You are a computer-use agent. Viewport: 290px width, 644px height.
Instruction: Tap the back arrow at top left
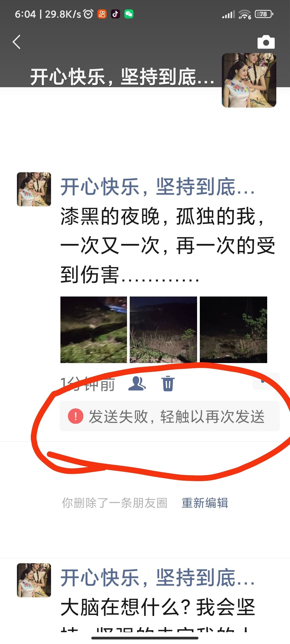click(17, 42)
